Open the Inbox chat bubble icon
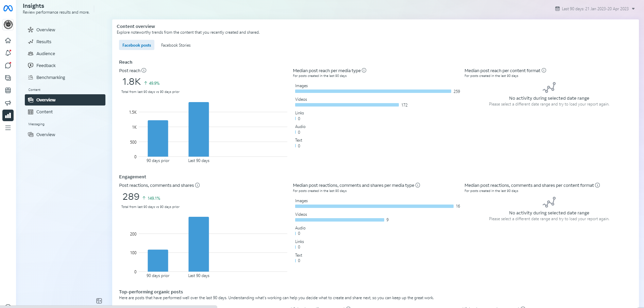The width and height of the screenshot is (644, 308). pyautogui.click(x=8, y=65)
